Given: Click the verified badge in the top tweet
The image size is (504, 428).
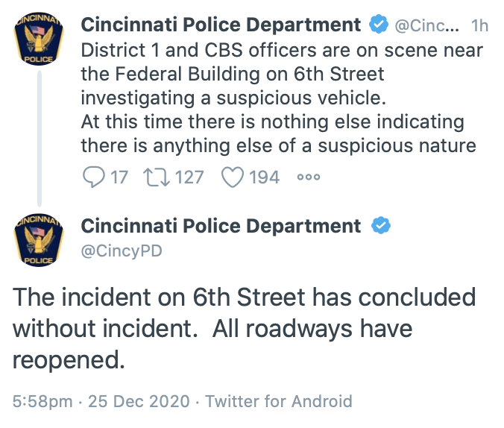Looking at the screenshot, I should [x=379, y=25].
